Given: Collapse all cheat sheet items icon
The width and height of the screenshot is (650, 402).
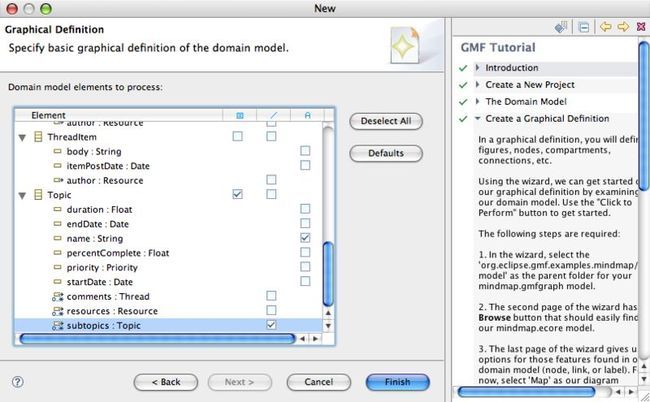Looking at the screenshot, I should coord(584,27).
